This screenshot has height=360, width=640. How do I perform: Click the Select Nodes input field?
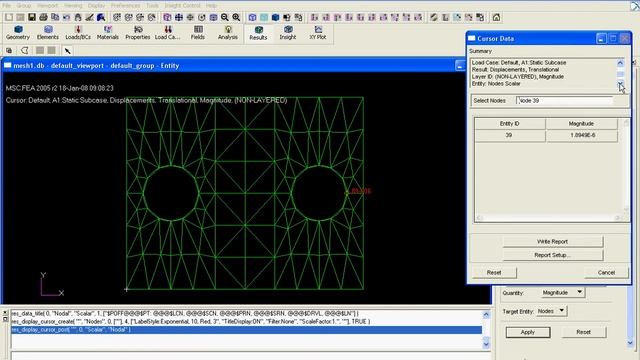point(564,100)
